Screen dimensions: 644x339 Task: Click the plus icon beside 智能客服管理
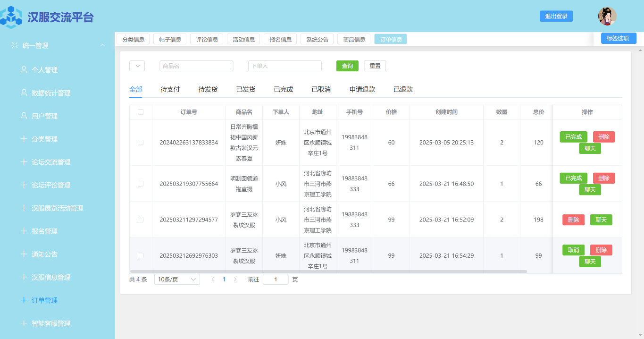point(24,323)
